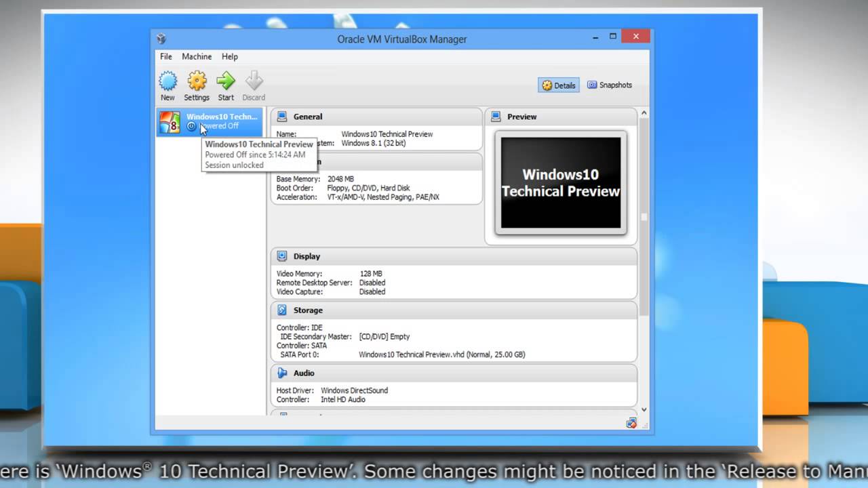Click the '2048 MB' base memory value
This screenshot has width=868, height=488.
pos(340,179)
